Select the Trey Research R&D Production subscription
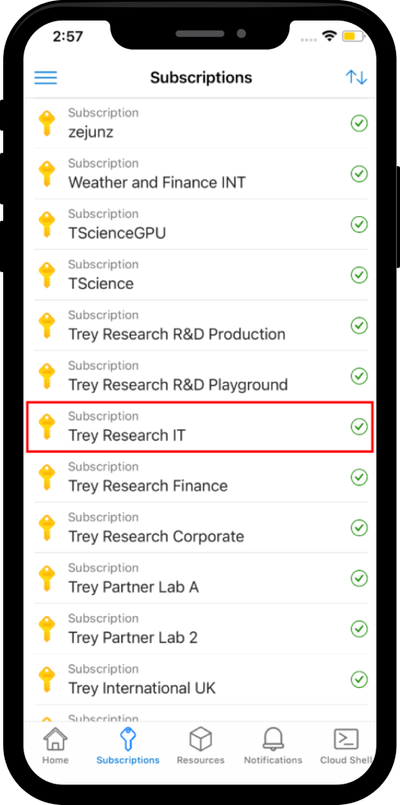Screen dimensions: 400x805 click(x=201, y=325)
